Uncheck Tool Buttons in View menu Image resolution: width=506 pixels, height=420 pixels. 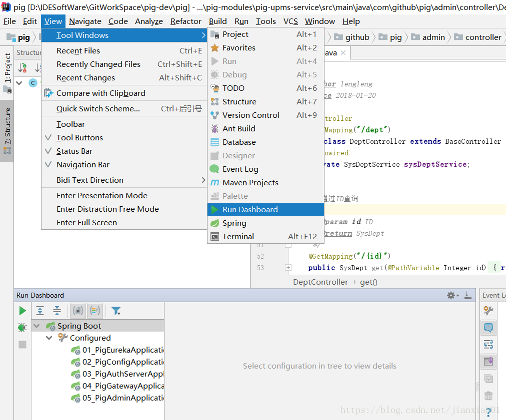click(x=124, y=138)
